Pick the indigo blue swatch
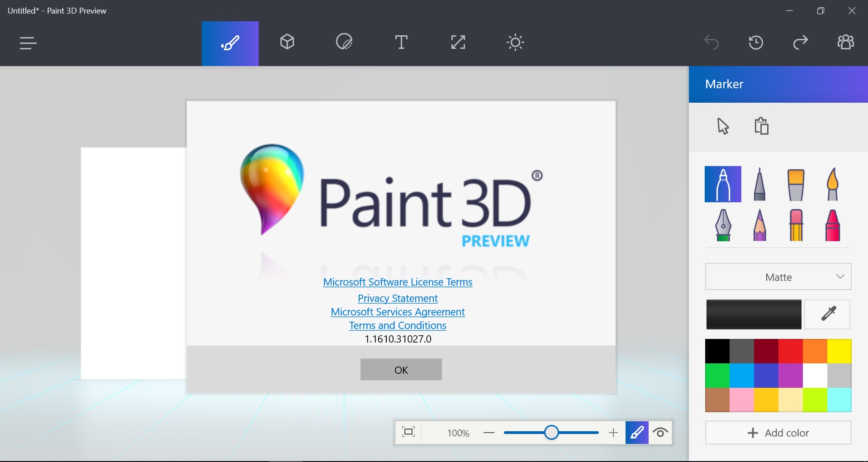 click(x=766, y=376)
